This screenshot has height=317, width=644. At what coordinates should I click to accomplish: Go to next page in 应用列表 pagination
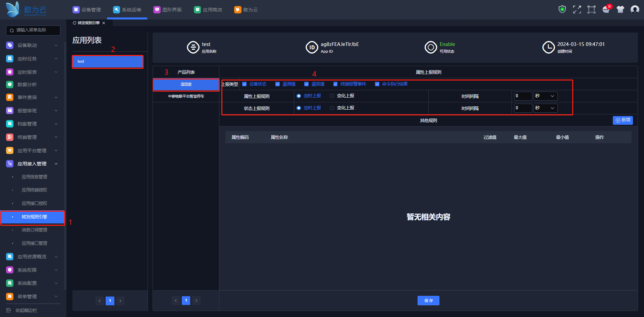(x=120, y=301)
